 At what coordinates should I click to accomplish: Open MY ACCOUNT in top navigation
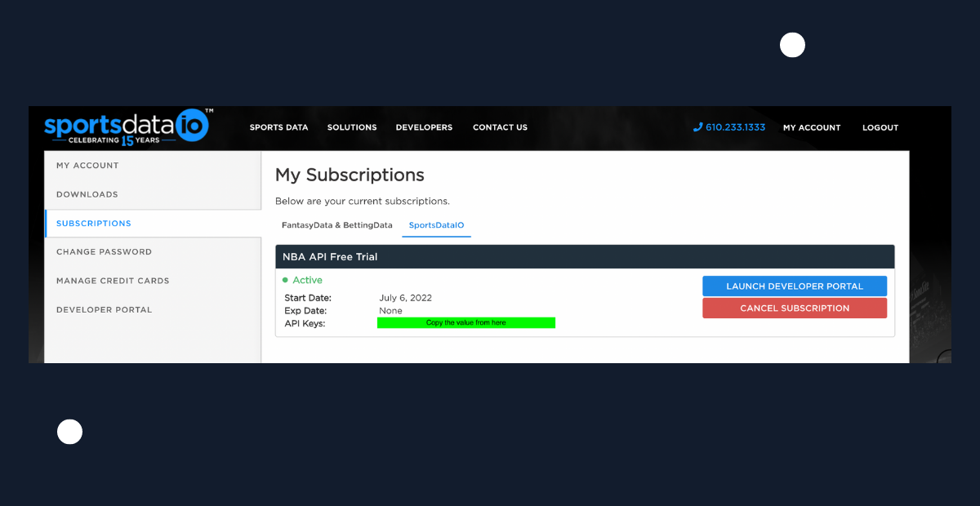812,127
